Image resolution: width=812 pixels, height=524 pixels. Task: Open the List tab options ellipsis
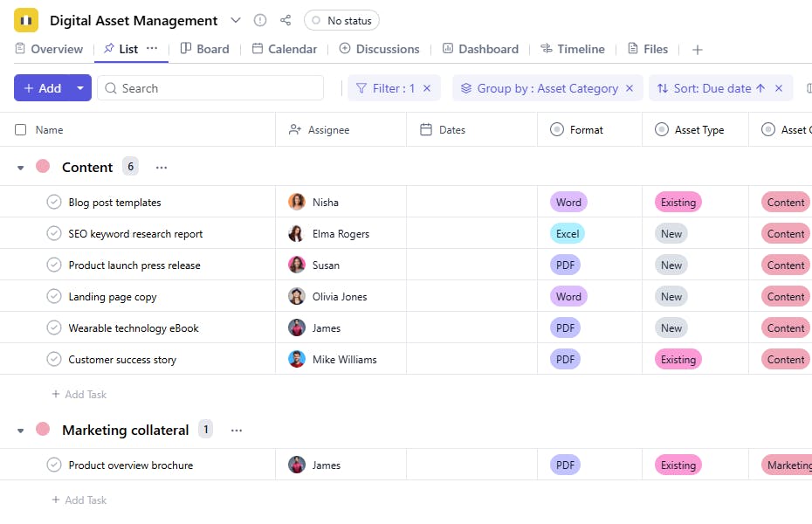click(152, 49)
